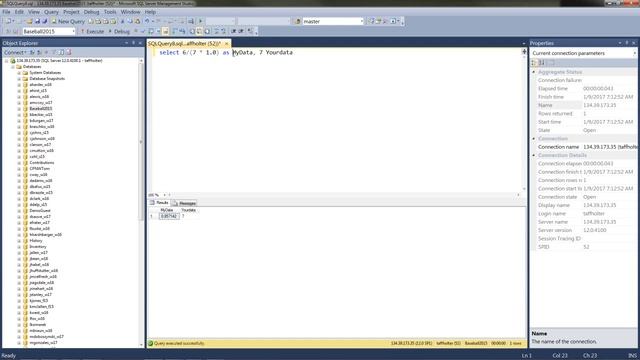Click the Save All toolbar icon
The width and height of the screenshot is (640, 360).
tap(45, 21)
